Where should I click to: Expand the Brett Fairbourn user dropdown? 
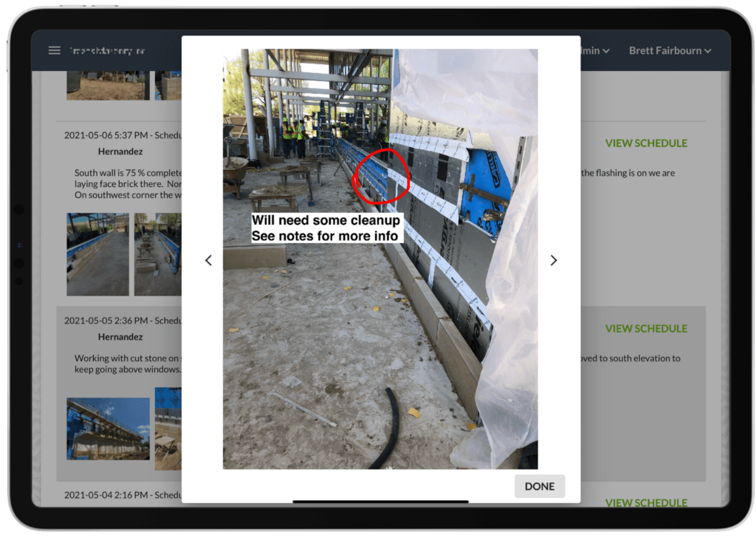coord(670,50)
